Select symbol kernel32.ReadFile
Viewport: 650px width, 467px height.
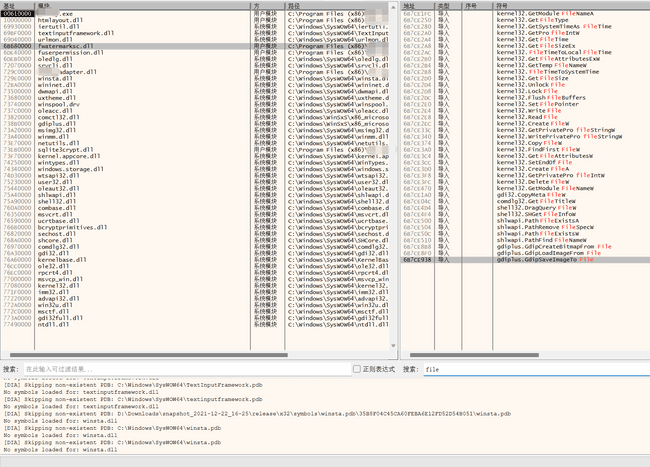[525, 117]
